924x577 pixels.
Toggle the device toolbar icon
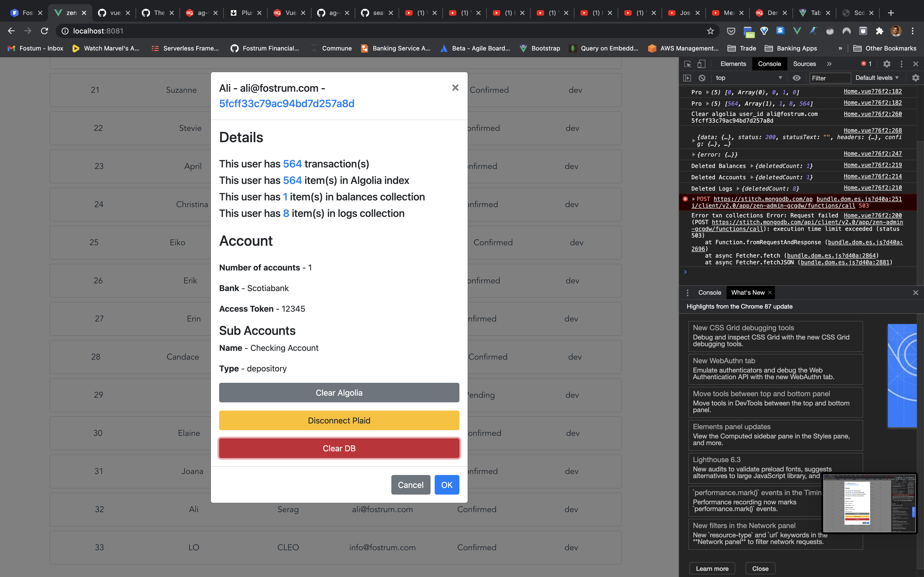coord(702,64)
